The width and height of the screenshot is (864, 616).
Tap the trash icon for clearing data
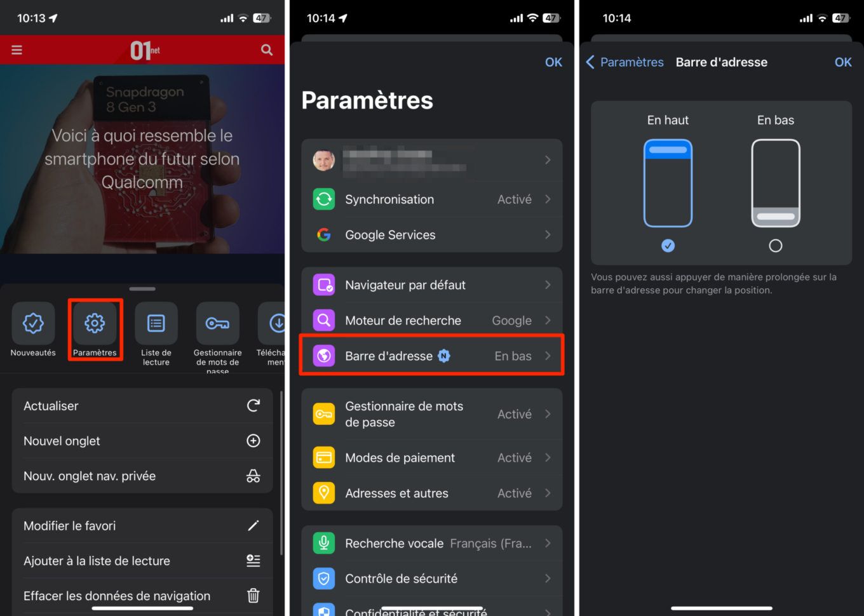253,596
